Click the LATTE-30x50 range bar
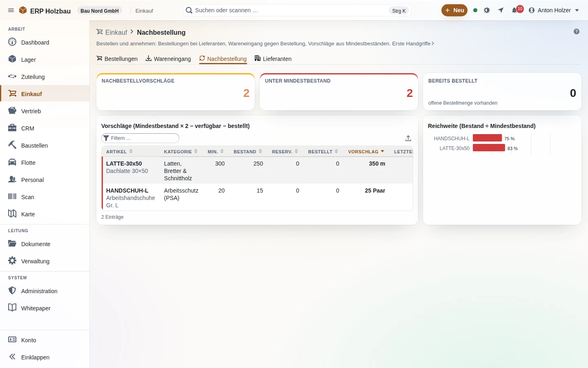This screenshot has height=368, width=588. point(489,148)
